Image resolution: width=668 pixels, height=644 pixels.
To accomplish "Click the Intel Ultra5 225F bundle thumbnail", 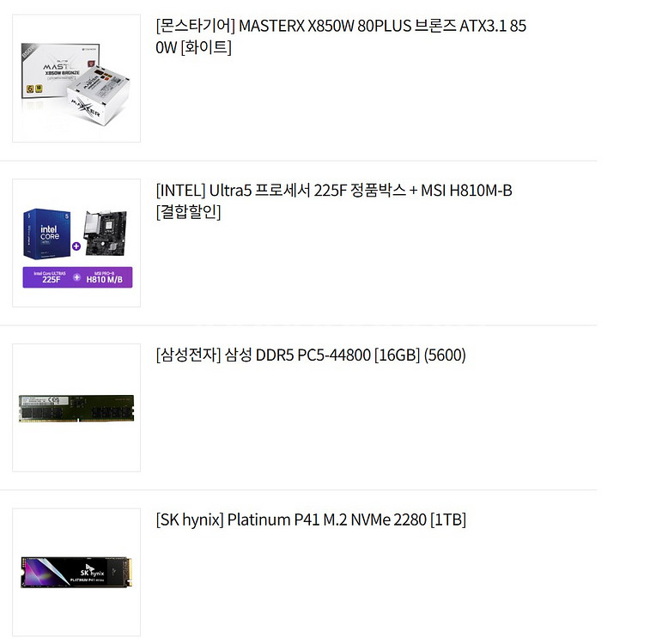I will coord(76,243).
